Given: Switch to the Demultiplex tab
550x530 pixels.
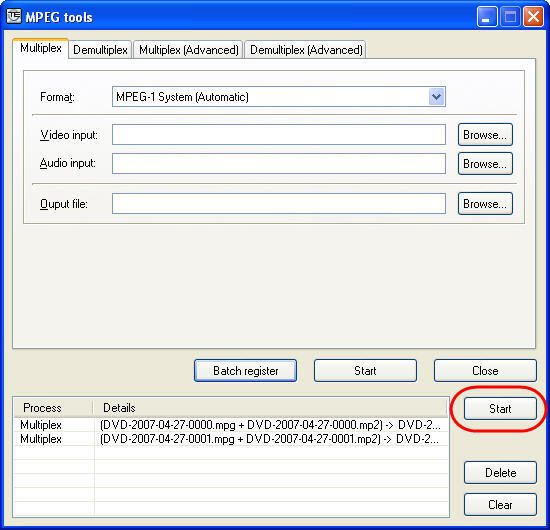Looking at the screenshot, I should [x=100, y=50].
